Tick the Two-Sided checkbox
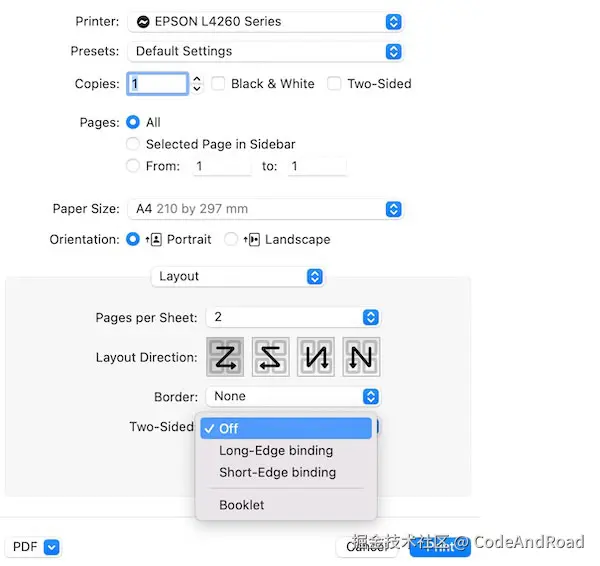The height and width of the screenshot is (566, 600). [x=334, y=83]
